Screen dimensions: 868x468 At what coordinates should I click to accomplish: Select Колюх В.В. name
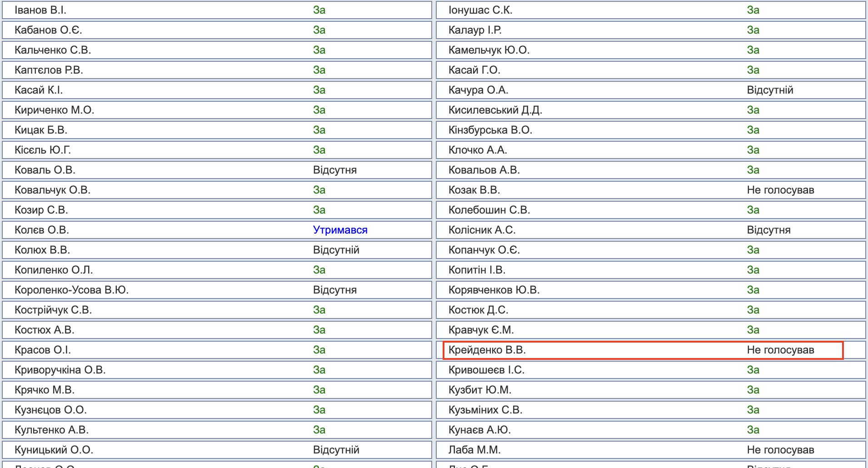point(42,250)
